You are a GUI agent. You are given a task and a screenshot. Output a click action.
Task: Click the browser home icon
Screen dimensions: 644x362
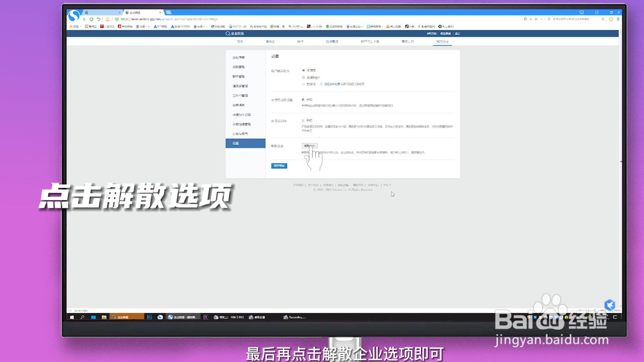click(x=107, y=19)
